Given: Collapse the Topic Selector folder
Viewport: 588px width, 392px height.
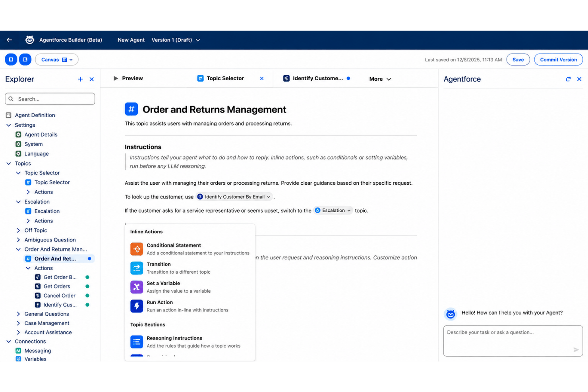Looking at the screenshot, I should tap(18, 173).
